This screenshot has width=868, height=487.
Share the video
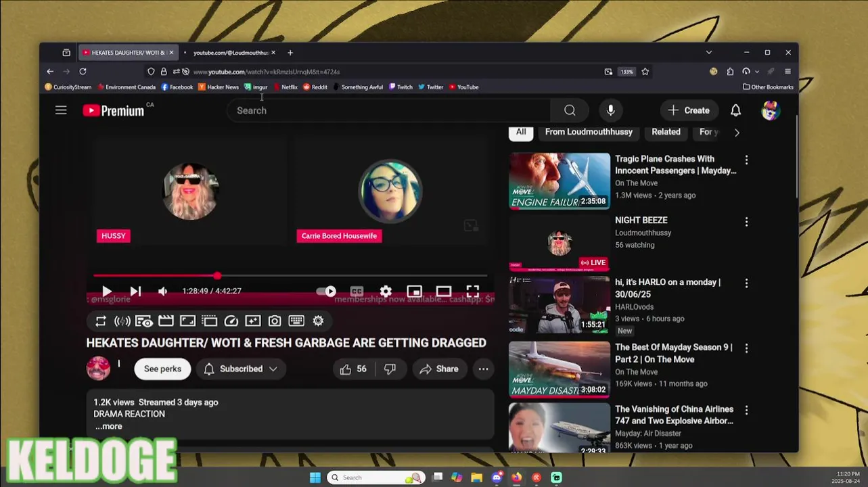coord(440,369)
